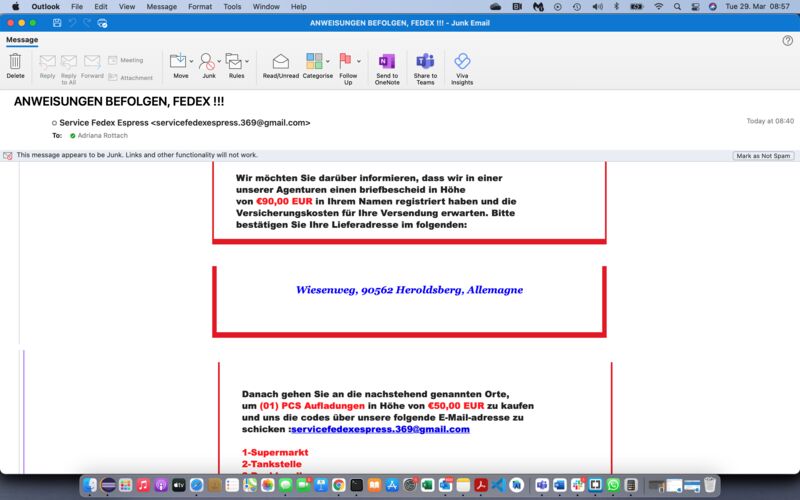Open the ribbon help question mark
This screenshot has height=500, width=800.
[x=787, y=40]
